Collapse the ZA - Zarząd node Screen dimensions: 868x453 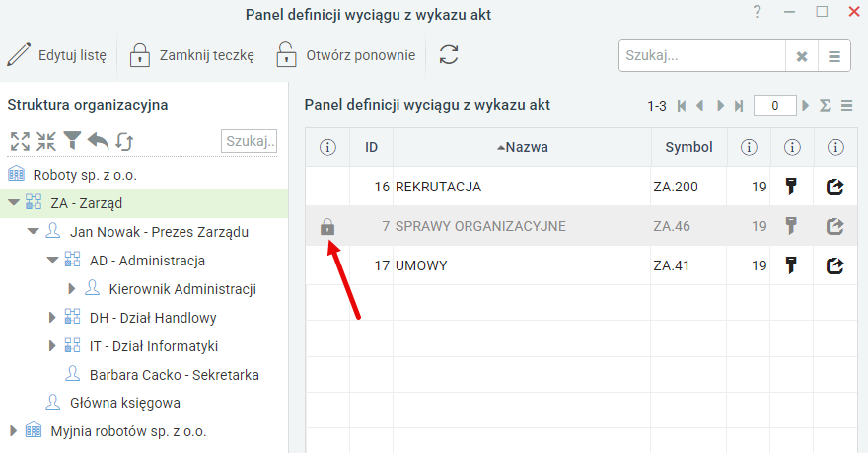click(14, 203)
